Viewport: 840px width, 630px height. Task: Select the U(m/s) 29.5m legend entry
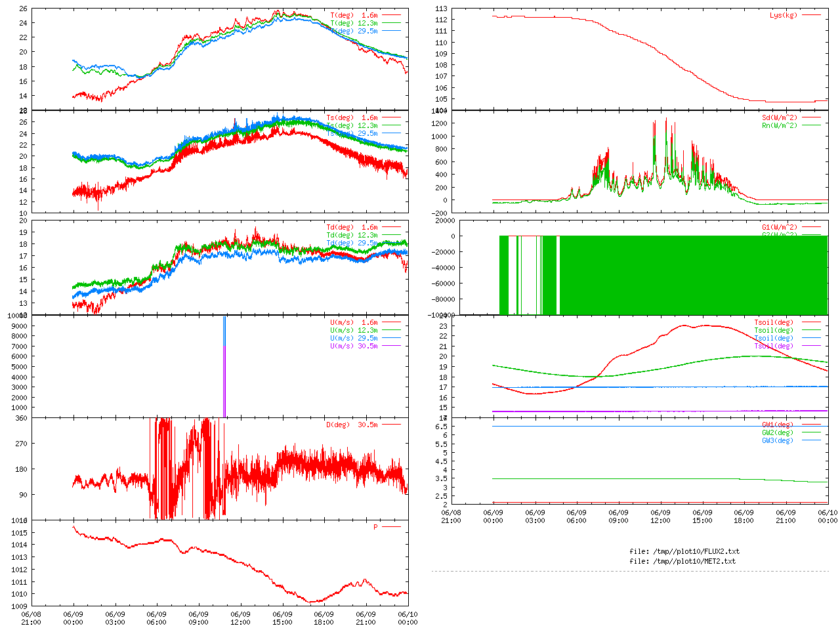pyautogui.click(x=354, y=339)
